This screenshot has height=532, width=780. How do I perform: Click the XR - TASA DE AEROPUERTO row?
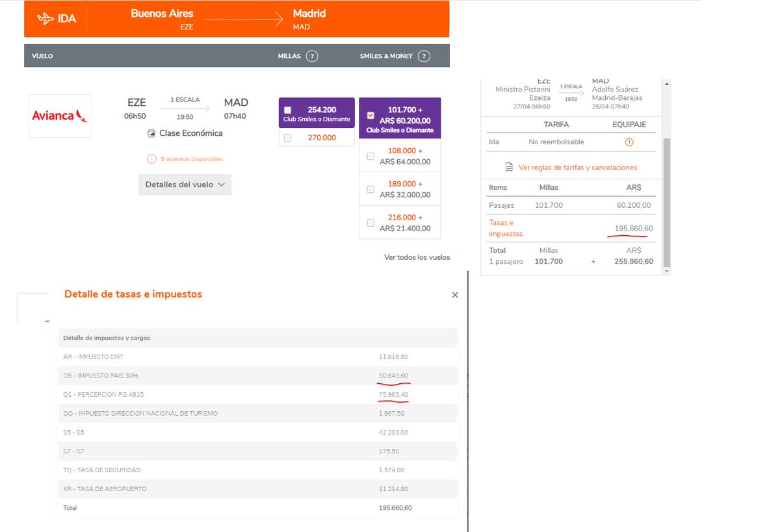257,488
